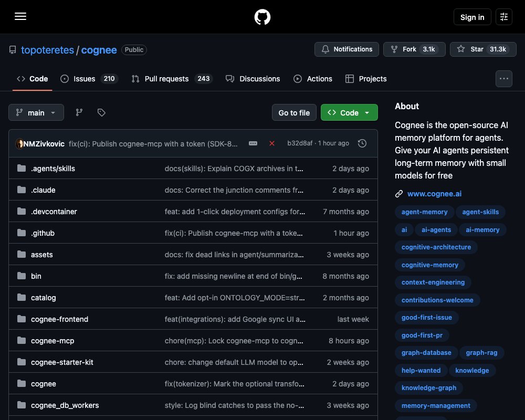Open the 'fix(tokenizer): Mark the optional' commit

pos(234,384)
